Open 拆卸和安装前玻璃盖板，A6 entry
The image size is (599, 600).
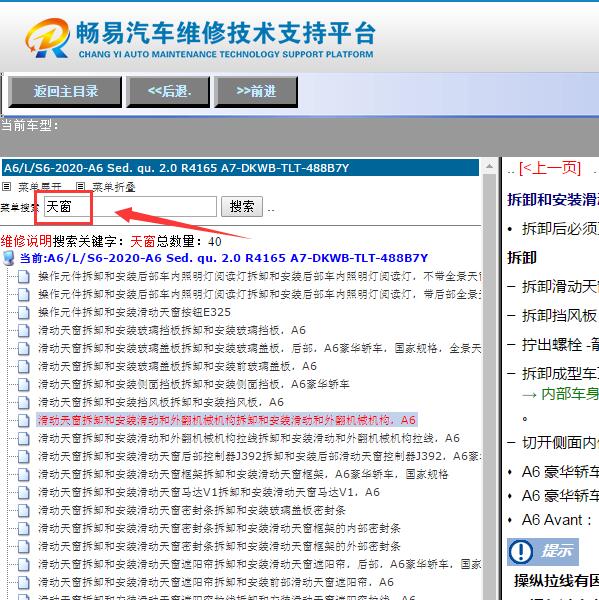(177, 366)
